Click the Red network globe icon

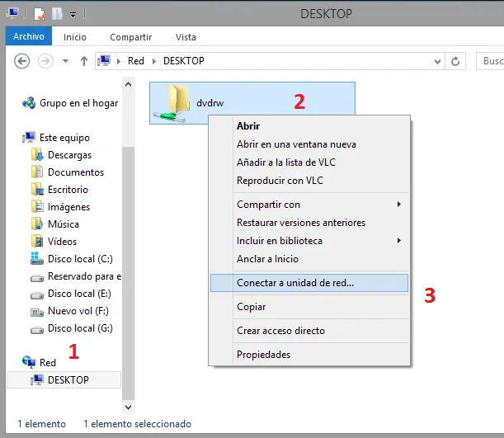[29, 362]
